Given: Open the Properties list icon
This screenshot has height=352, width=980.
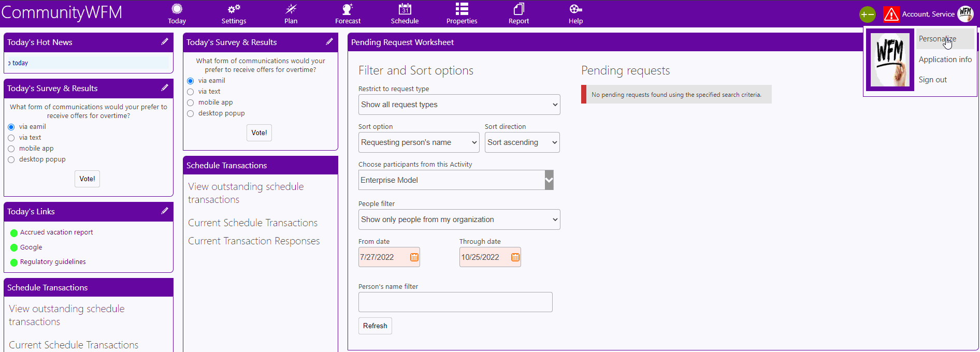Looking at the screenshot, I should pyautogui.click(x=462, y=9).
